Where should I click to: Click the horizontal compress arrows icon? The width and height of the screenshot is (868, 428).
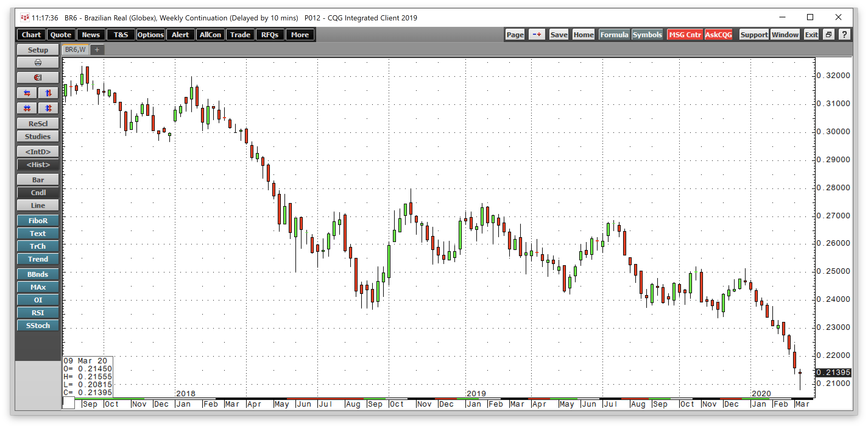pyautogui.click(x=27, y=108)
